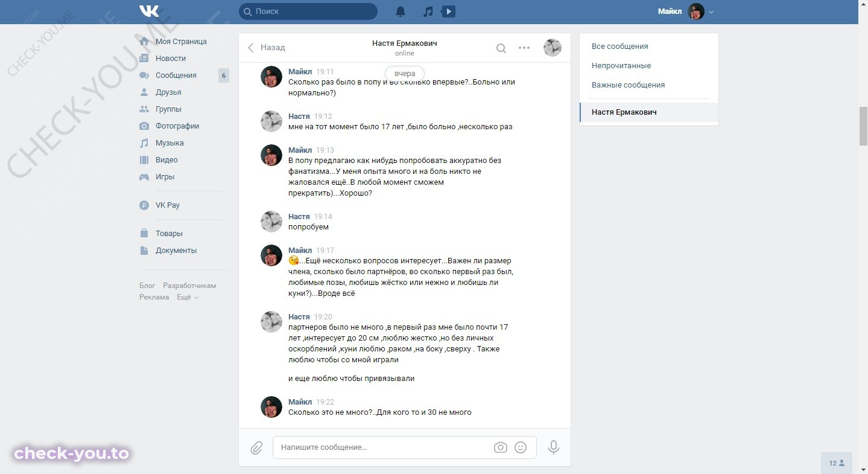Image resolution: width=868 pixels, height=474 pixels.
Task: Select Настя Ермакович conversation tab
Action: click(649, 112)
